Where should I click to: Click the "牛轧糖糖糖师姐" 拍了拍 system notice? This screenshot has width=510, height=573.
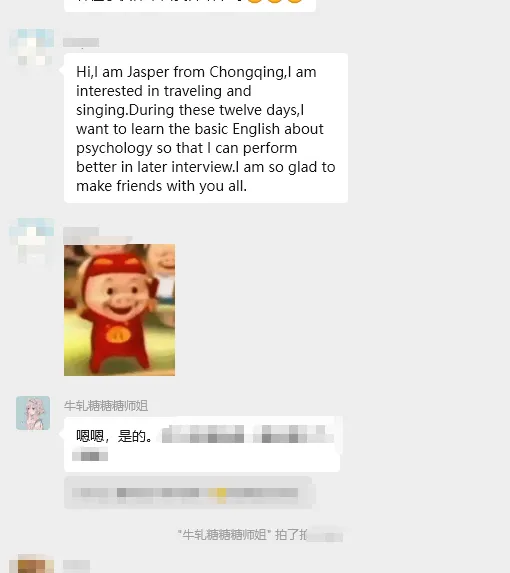coord(260,535)
